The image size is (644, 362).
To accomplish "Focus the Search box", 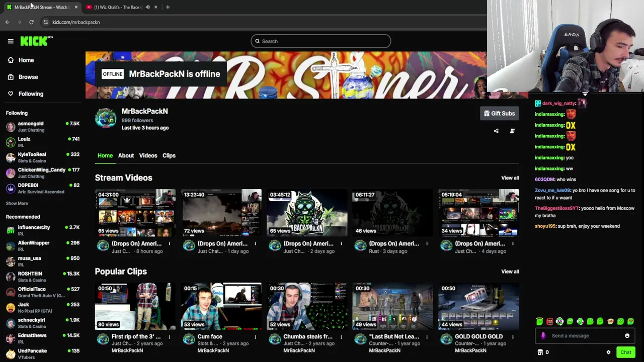I will point(321,41).
